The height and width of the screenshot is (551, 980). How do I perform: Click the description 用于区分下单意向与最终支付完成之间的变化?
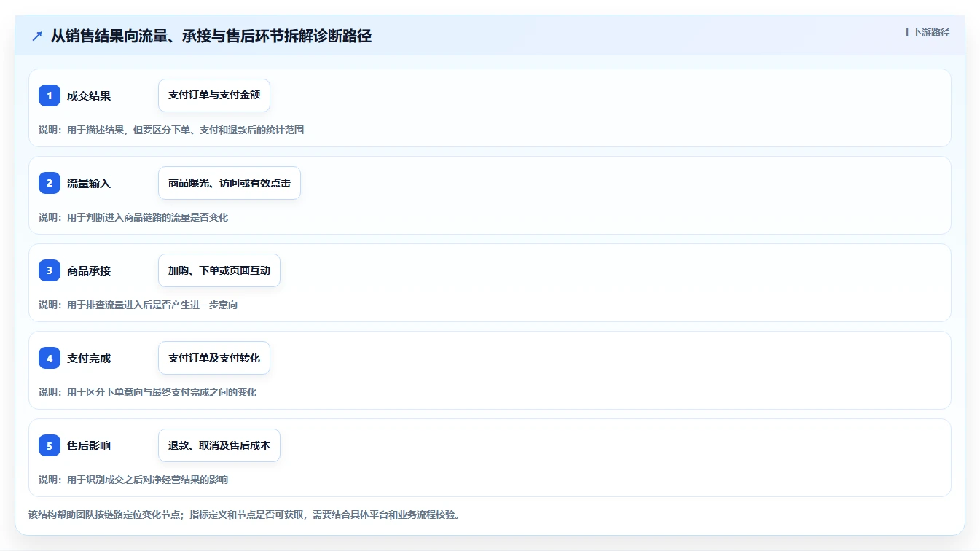coord(162,392)
